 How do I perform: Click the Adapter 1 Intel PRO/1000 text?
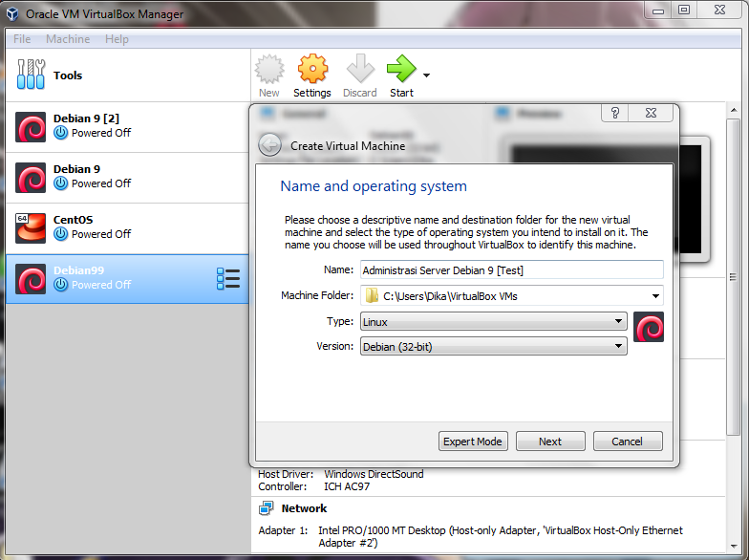(x=501, y=537)
